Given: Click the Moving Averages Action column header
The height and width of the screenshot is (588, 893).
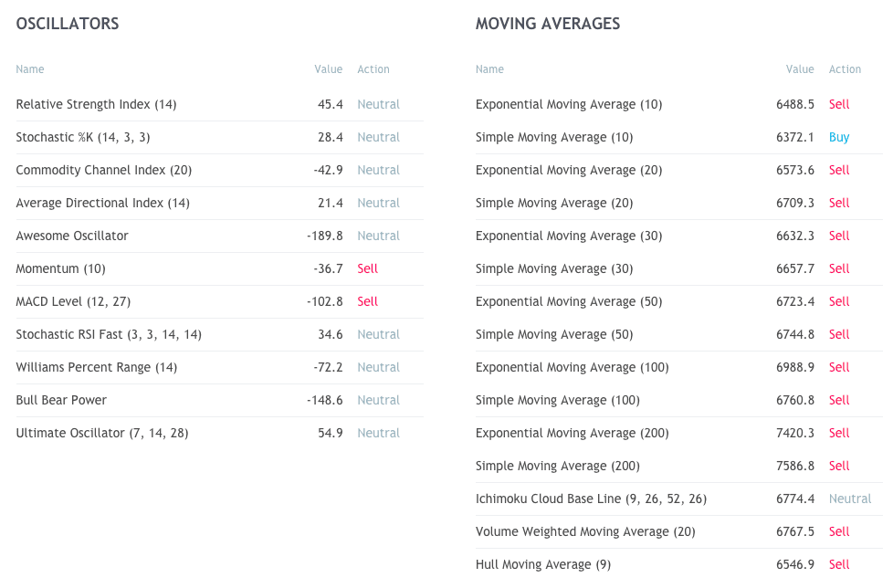Looking at the screenshot, I should point(845,69).
